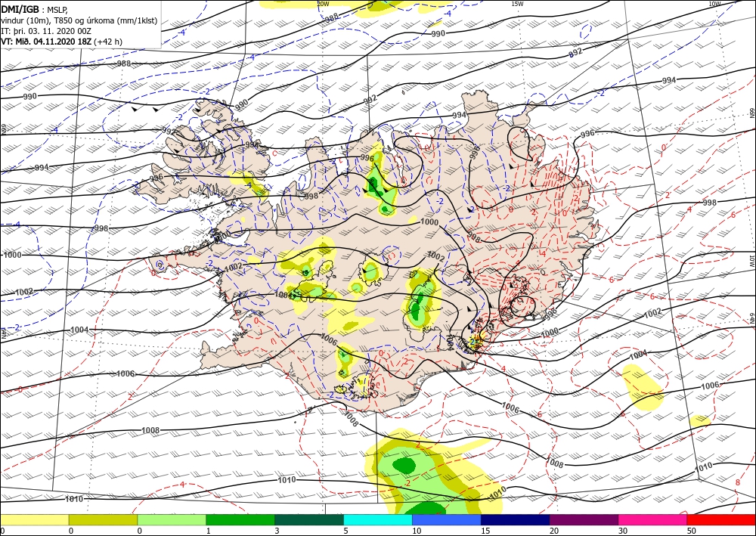
Task: Pick the blue 10–15 legend swatch
Action: click(447, 519)
